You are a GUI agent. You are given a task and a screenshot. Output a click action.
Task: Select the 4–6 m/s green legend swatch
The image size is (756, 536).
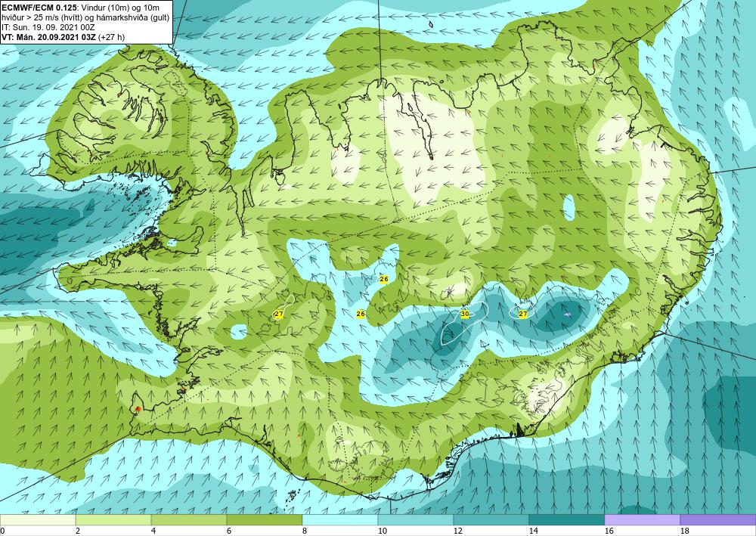[x=189, y=520]
